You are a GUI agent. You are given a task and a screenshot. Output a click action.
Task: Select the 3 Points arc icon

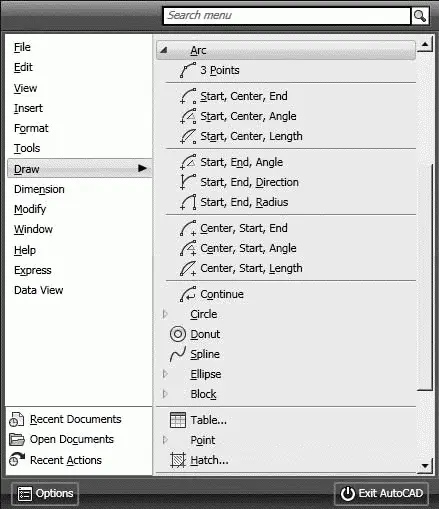click(x=188, y=70)
